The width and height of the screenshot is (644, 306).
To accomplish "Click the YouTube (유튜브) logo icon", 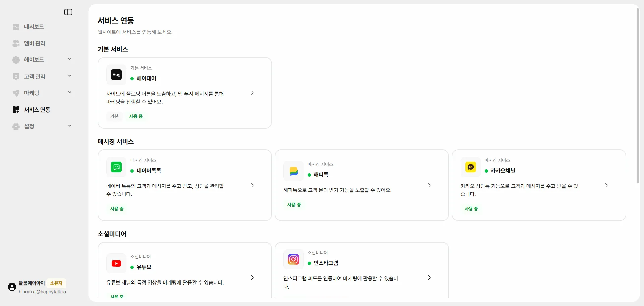I will (116, 263).
